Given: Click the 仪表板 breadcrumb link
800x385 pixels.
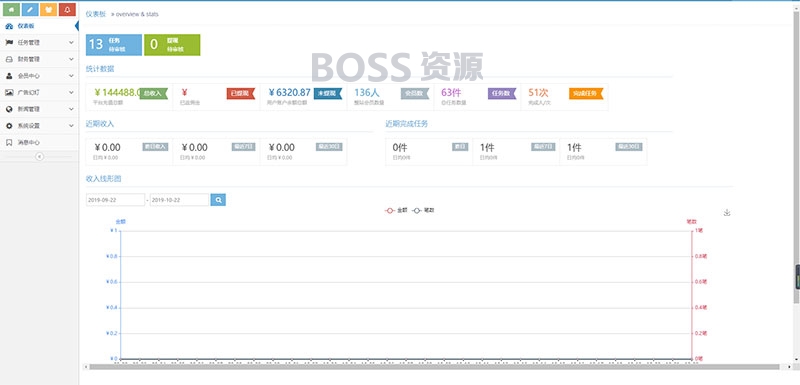Looking at the screenshot, I should pos(95,14).
